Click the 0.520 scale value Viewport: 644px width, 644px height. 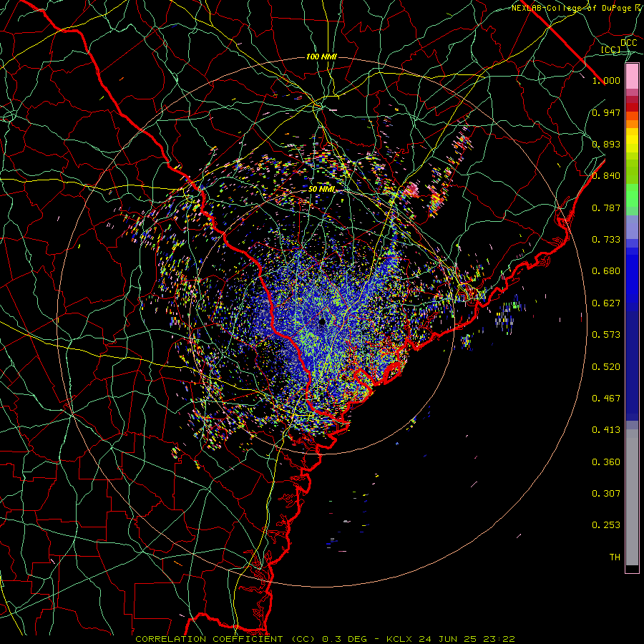606,367
